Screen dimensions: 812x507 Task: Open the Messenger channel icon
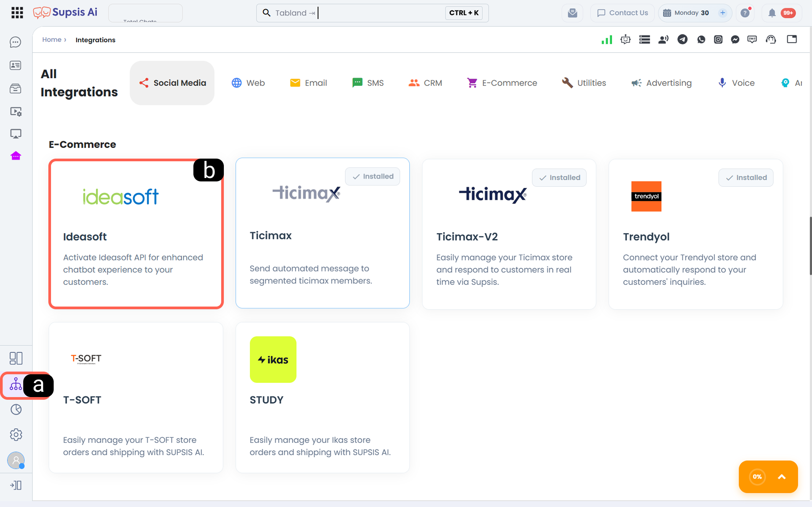(735, 40)
